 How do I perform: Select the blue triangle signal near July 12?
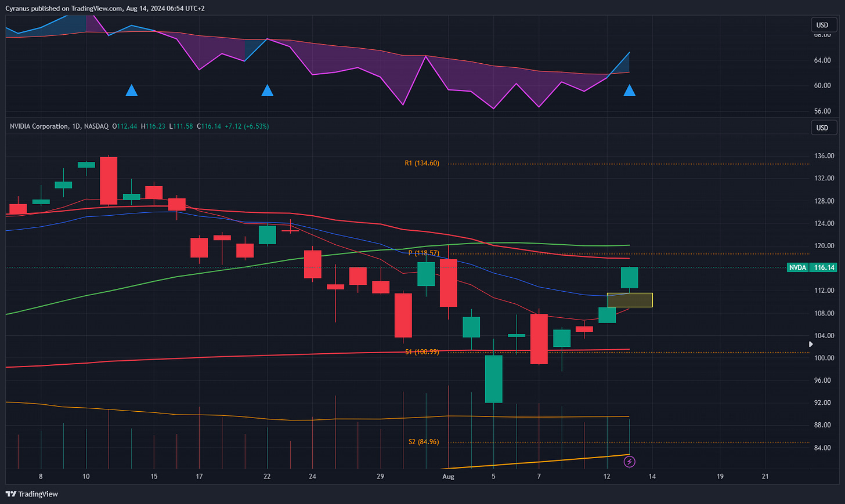(132, 90)
